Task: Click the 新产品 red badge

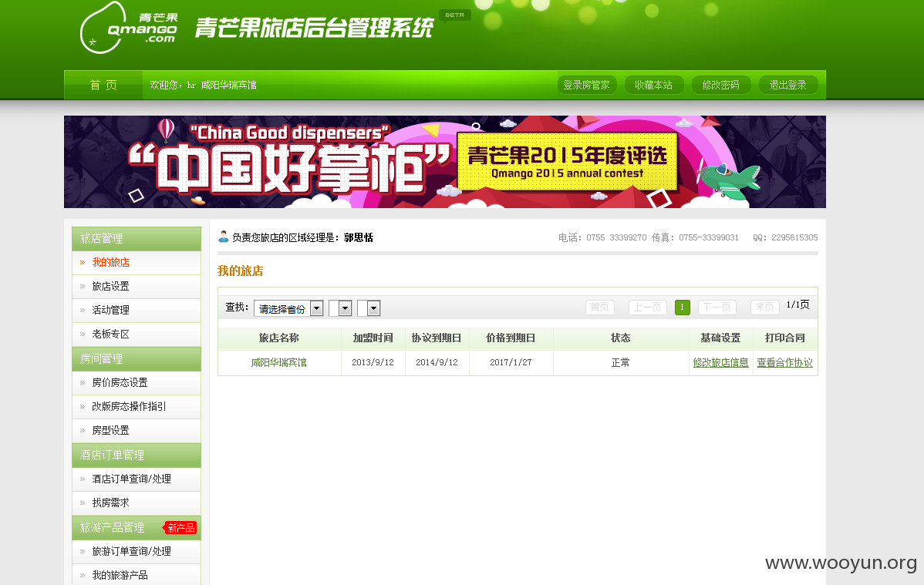Action: [180, 528]
